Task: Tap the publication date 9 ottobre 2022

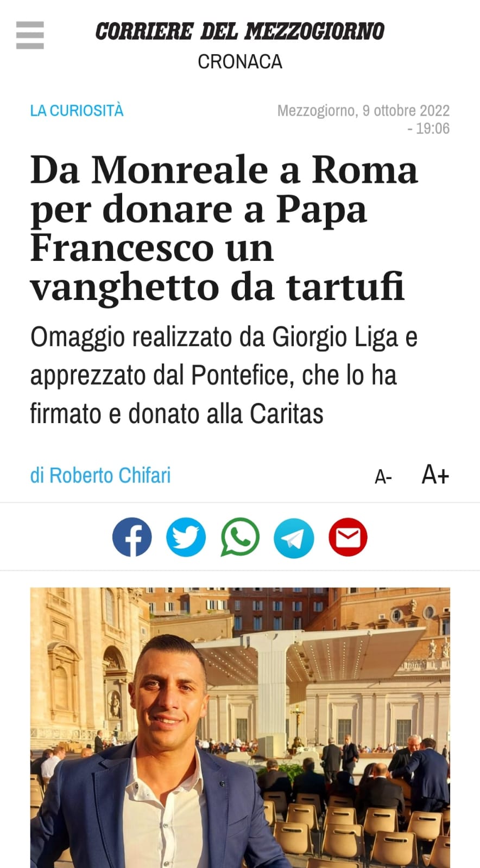Action: click(x=406, y=111)
